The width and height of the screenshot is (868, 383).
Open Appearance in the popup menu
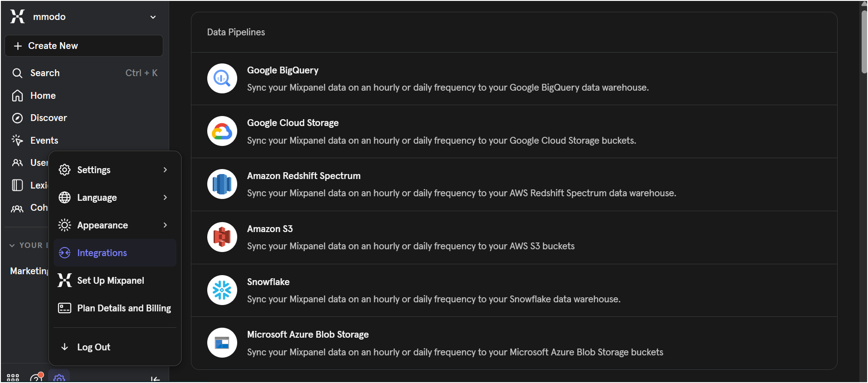115,225
